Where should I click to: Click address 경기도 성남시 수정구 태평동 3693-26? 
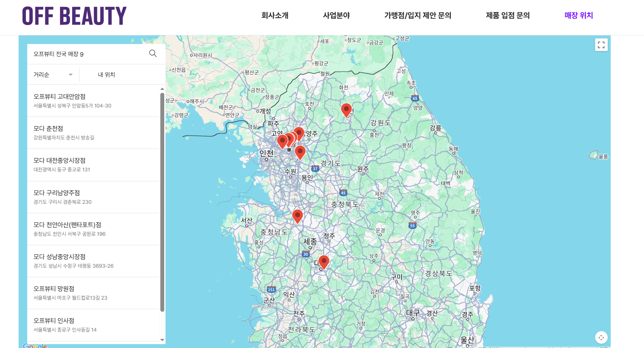click(73, 266)
